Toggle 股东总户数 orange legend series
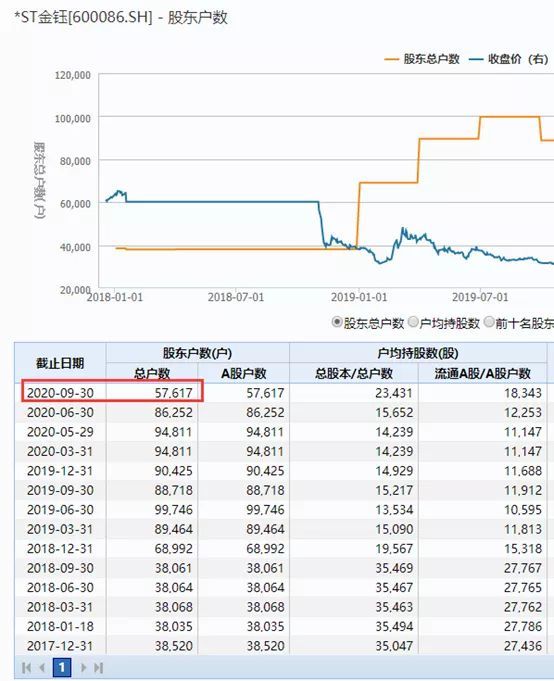 pos(422,59)
